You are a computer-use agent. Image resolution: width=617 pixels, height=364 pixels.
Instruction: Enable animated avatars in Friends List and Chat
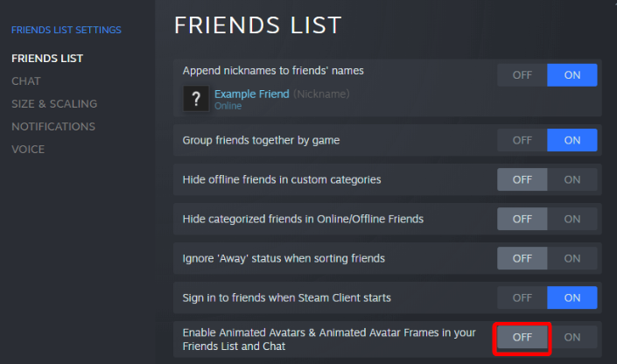pyautogui.click(x=572, y=337)
